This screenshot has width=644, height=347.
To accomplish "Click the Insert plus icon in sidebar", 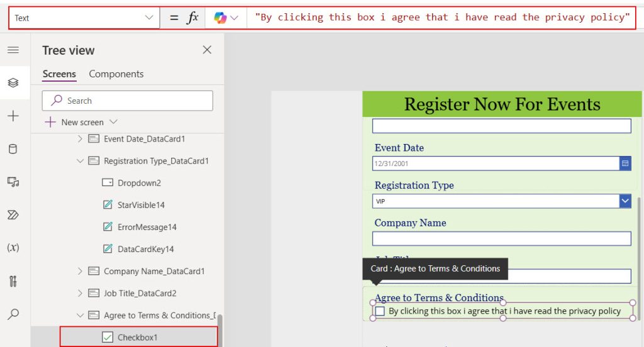I will [13, 116].
